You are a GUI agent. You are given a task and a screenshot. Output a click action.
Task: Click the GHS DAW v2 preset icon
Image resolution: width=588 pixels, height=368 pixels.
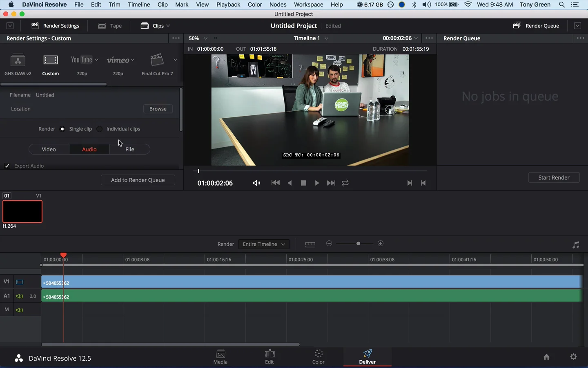[18, 60]
